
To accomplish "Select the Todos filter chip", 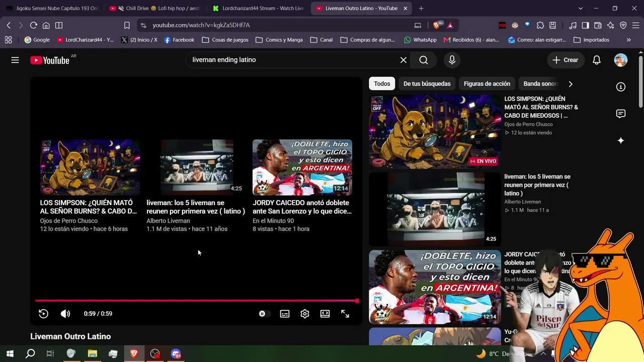I will tap(382, 83).
